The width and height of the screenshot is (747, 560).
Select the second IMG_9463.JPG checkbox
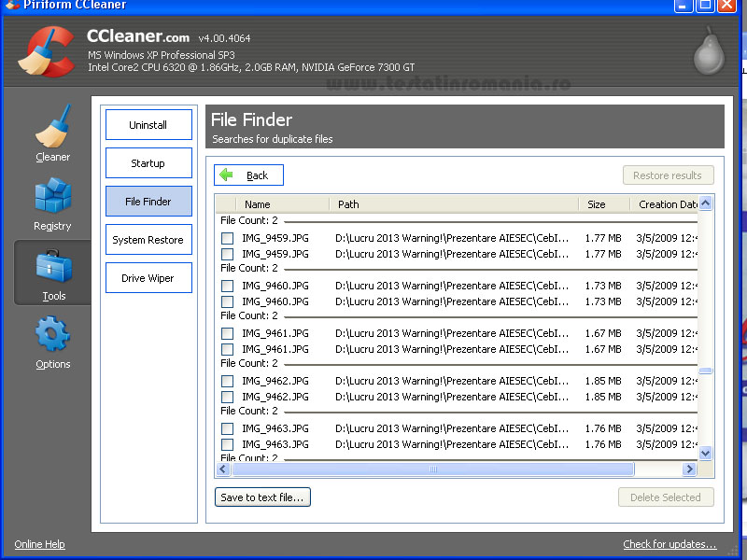(227, 444)
